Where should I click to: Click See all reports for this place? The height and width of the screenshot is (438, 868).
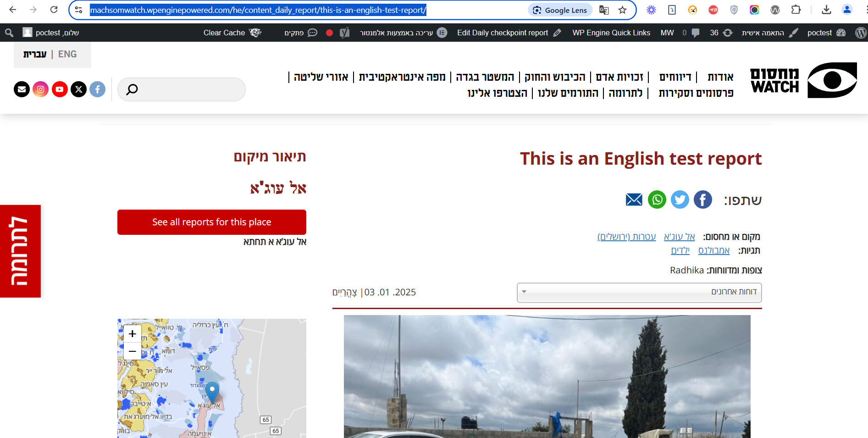[x=211, y=222]
